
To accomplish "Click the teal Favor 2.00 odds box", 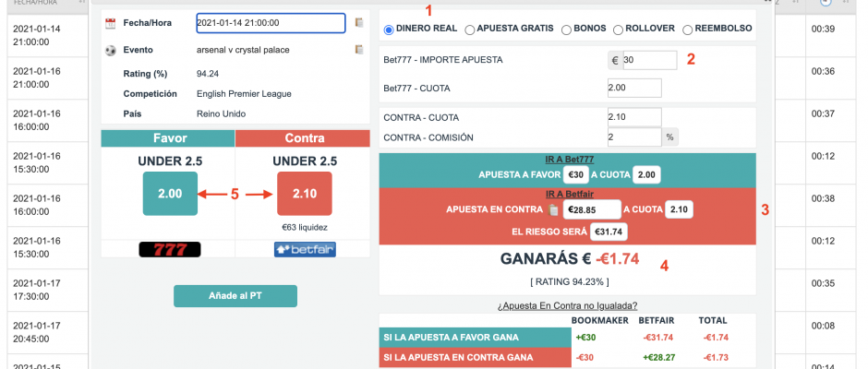I will tap(170, 194).
